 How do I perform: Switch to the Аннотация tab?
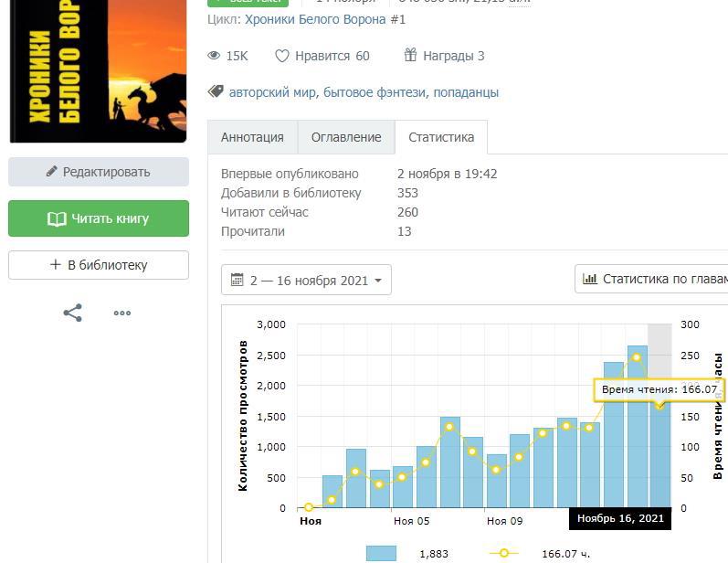click(253, 137)
